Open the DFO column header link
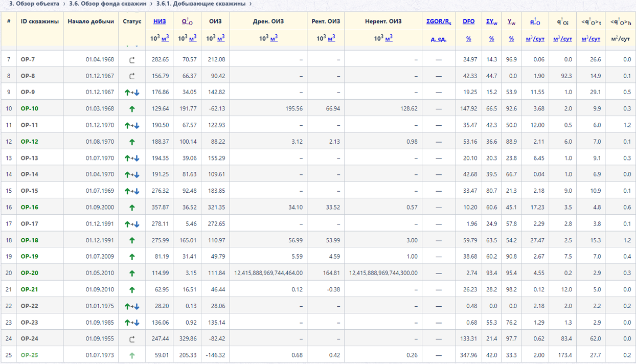 point(468,21)
